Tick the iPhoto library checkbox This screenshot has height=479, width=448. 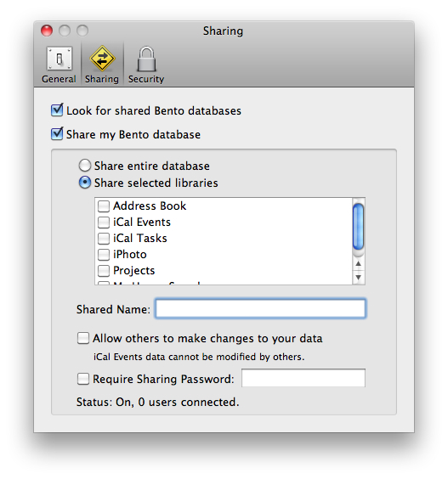click(x=104, y=255)
